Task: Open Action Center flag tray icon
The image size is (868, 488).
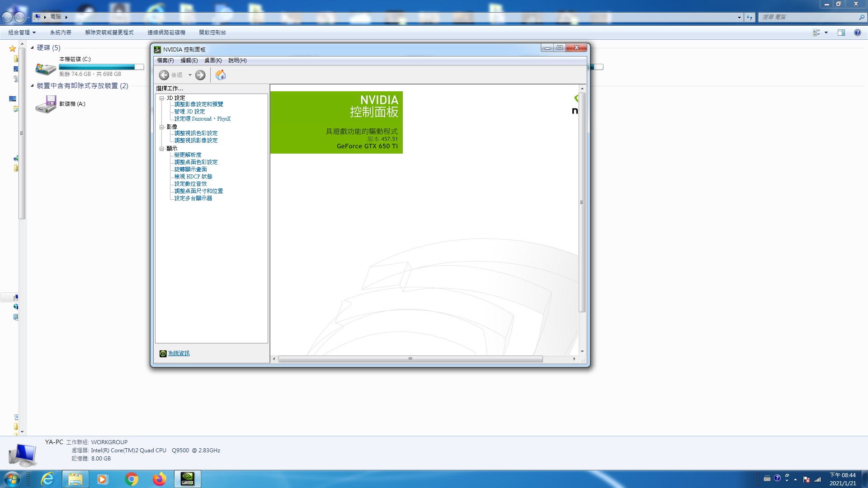Action: click(x=807, y=479)
